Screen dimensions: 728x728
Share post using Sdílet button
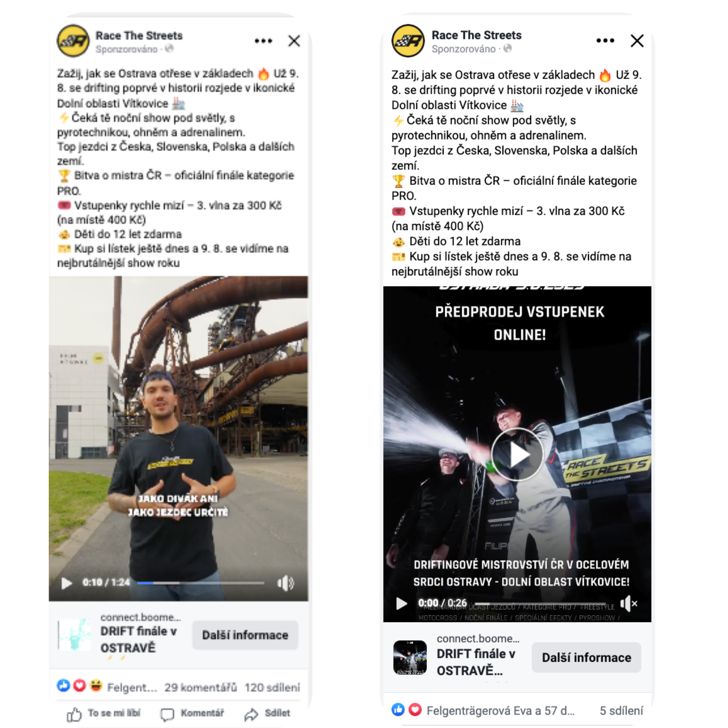click(267, 713)
